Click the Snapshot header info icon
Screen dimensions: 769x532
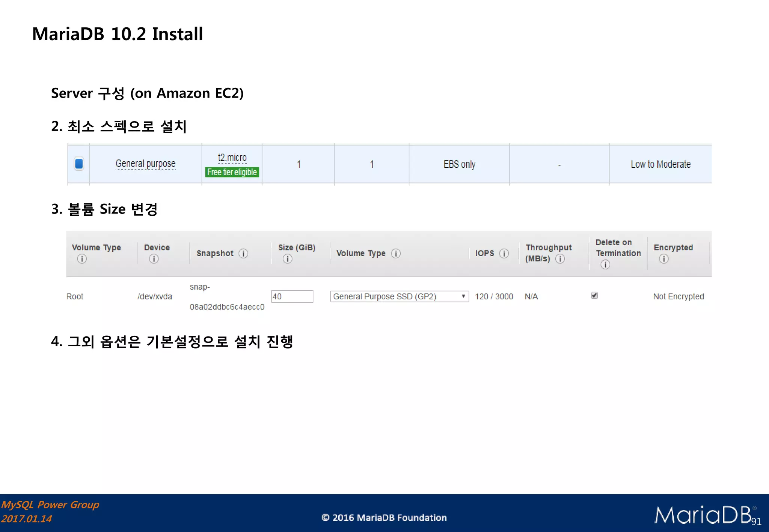coord(243,253)
